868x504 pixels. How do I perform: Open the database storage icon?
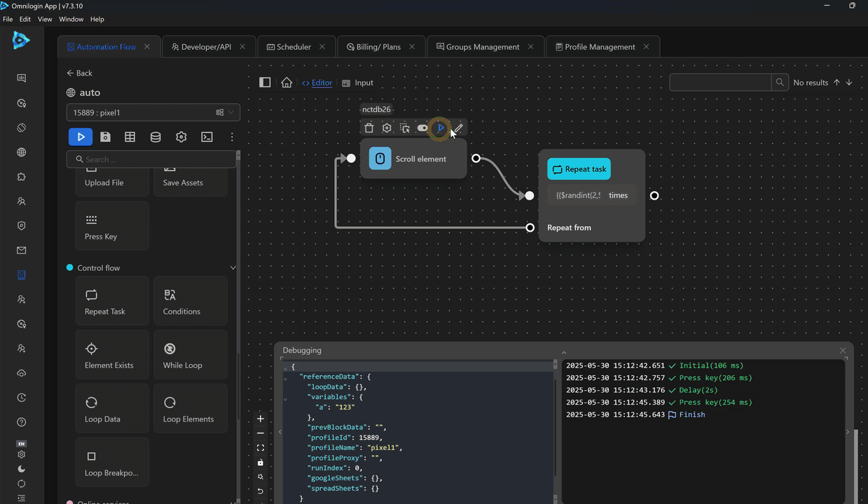click(156, 137)
